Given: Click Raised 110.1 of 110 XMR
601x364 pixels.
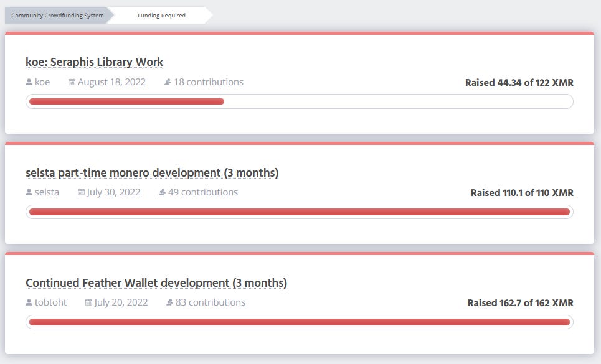Looking at the screenshot, I should (x=522, y=193).
